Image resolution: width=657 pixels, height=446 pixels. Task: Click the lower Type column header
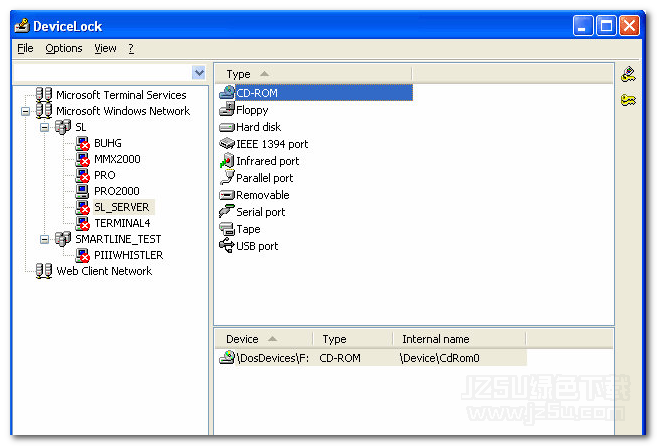click(x=353, y=339)
